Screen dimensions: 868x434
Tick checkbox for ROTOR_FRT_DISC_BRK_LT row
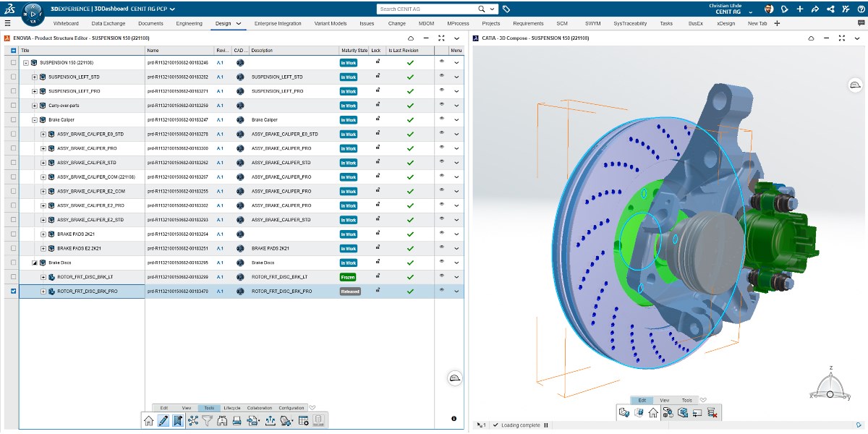point(14,277)
